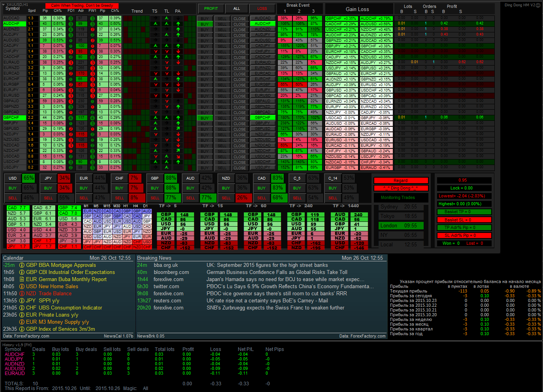Click the TL green arrow in CADCHF row
Image resolution: width=543 pixels, height=392 pixels.
coord(166,57)
